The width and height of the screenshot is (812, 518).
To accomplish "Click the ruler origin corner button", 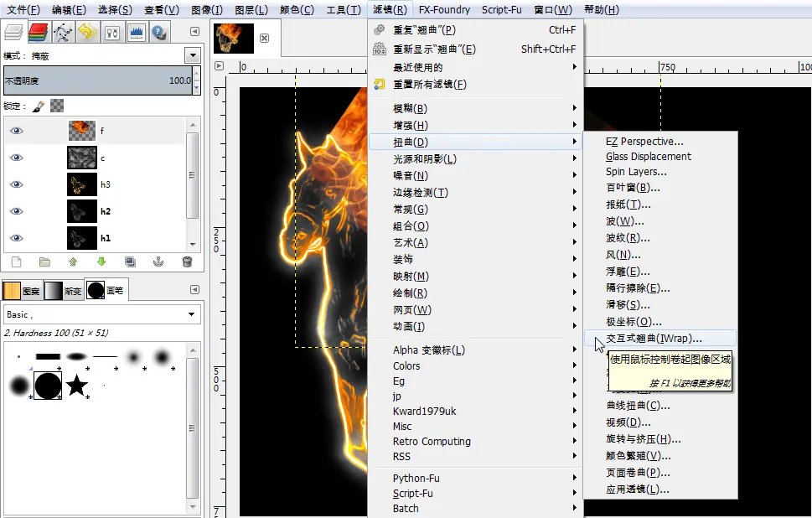I will (x=219, y=65).
